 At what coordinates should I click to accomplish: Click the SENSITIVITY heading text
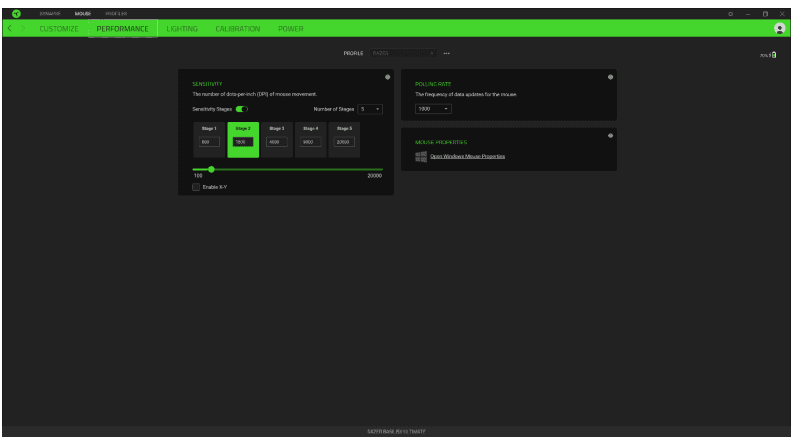[207, 84]
